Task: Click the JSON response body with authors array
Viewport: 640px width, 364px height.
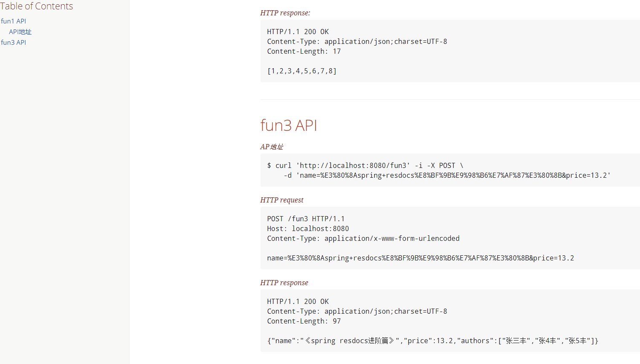Action: (x=432, y=341)
